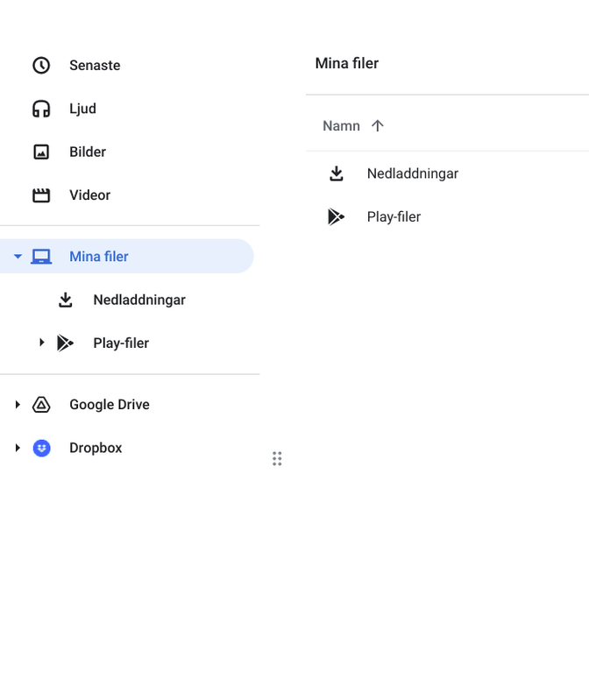589x700 pixels.
Task: Click the blue Dropbox logo icon
Action: (41, 448)
